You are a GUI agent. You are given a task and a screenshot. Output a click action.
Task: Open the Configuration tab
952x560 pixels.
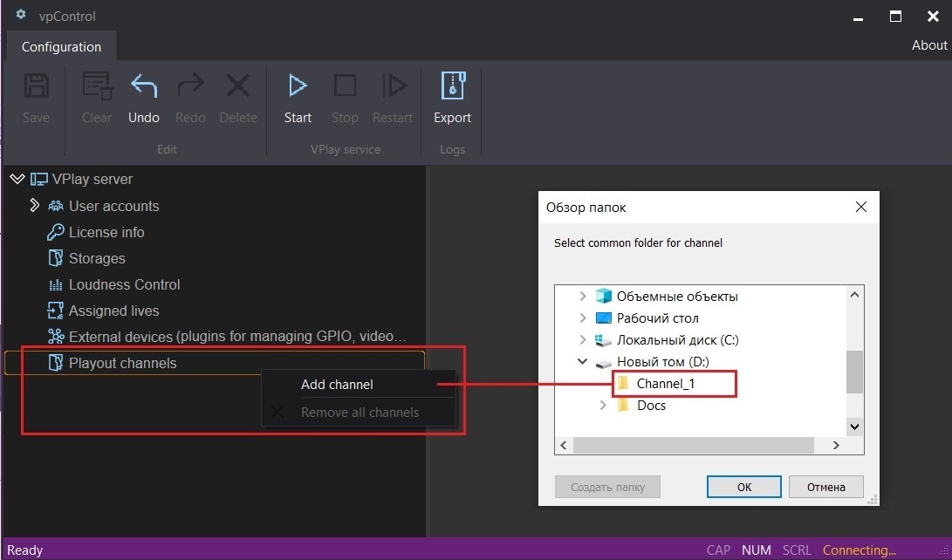click(x=61, y=47)
